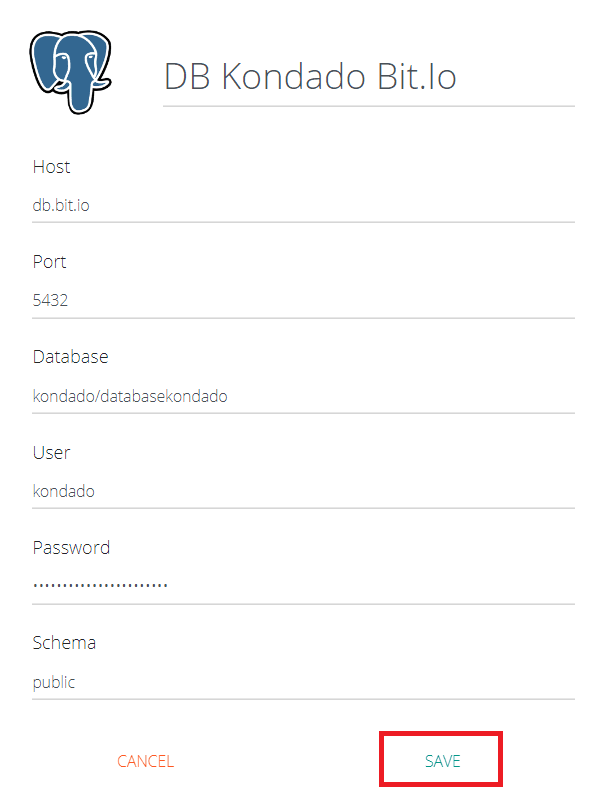Click the User label
The width and height of the screenshot is (604, 789).
click(51, 452)
